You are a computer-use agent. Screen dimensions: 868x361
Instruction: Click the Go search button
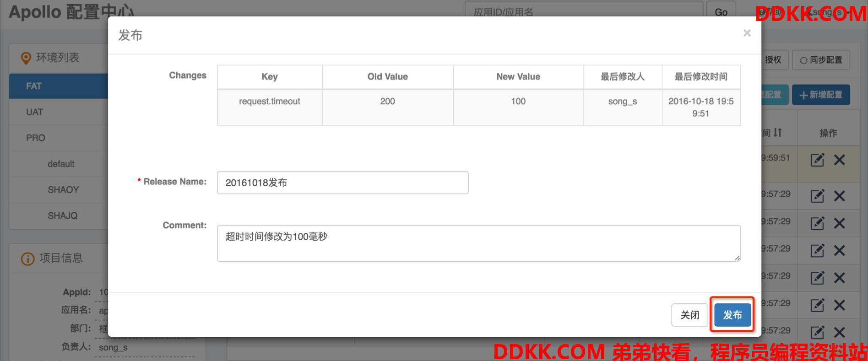click(721, 11)
